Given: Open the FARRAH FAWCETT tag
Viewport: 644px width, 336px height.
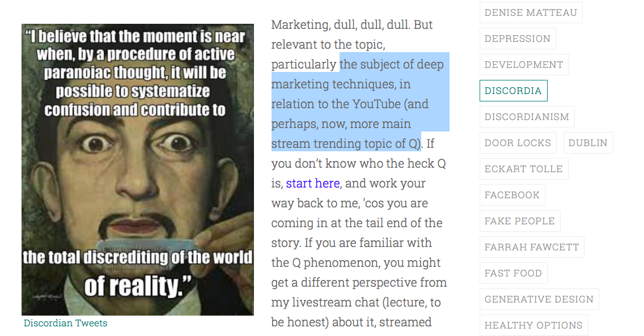Looking at the screenshot, I should [x=531, y=247].
